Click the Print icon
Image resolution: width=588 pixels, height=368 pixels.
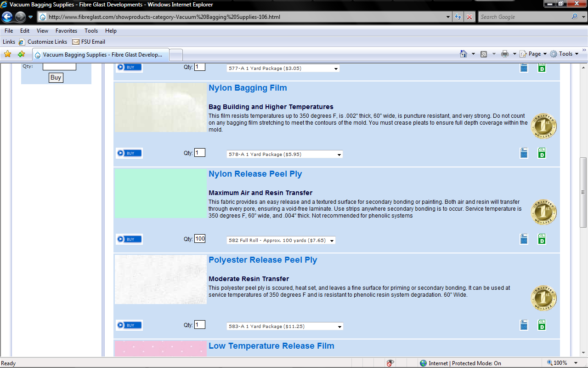504,54
